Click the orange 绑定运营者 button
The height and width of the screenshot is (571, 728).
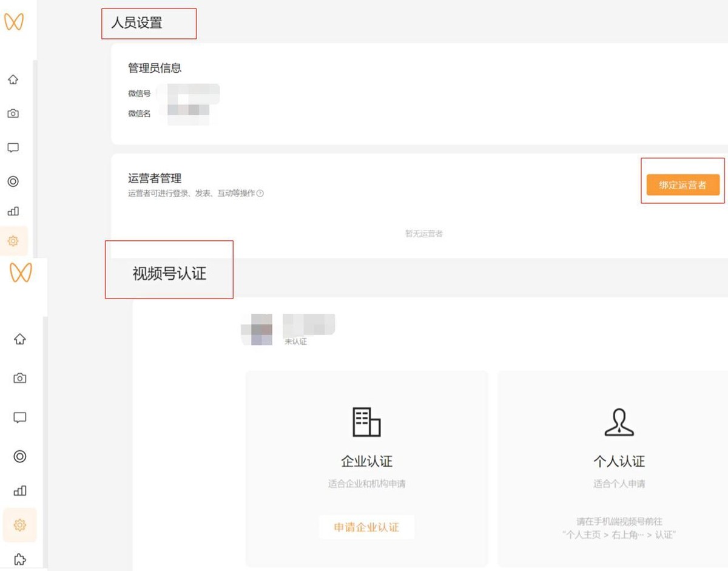[x=682, y=185]
